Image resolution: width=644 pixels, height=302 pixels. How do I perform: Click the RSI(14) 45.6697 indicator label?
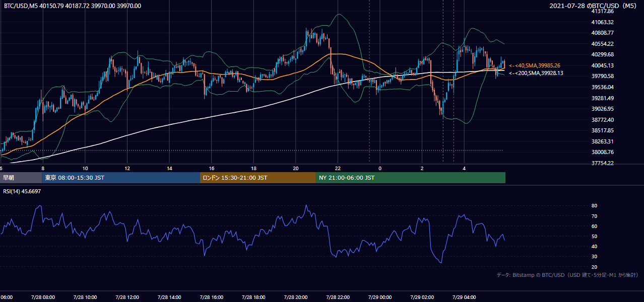(22, 191)
